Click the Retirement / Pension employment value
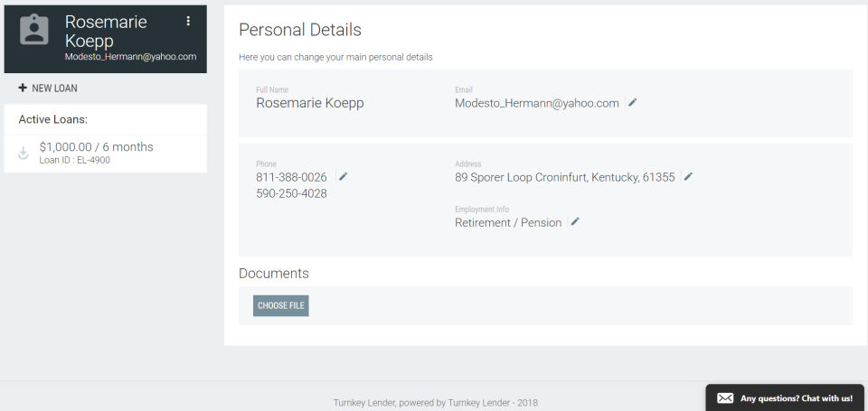Screen dimensions: 868x411 [x=508, y=222]
